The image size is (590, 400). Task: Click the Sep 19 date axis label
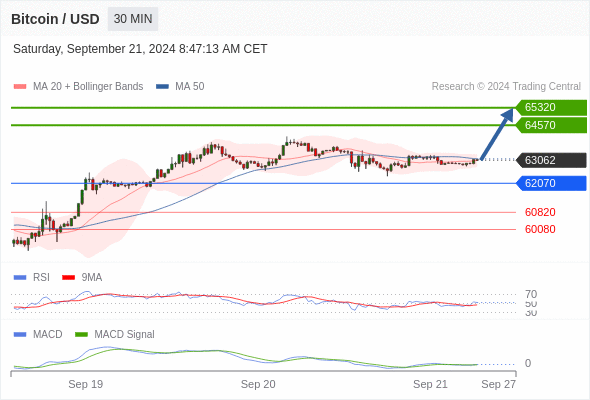(x=85, y=384)
